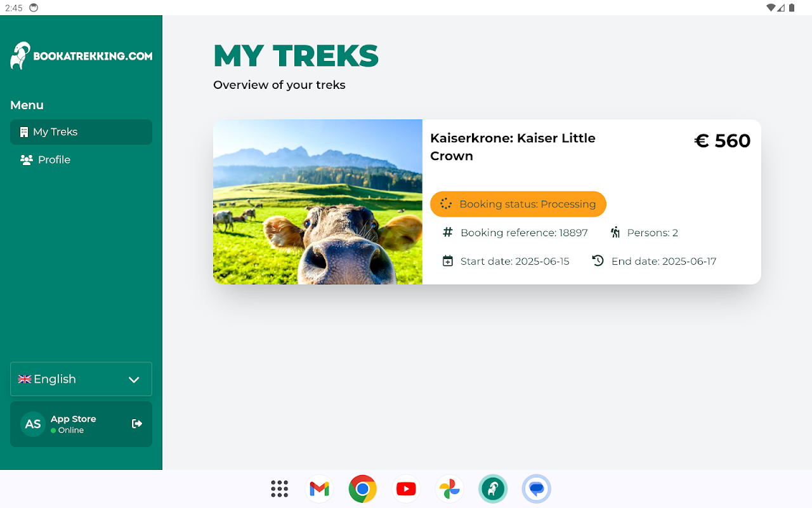Click the Booking status: Processing badge

(x=518, y=204)
